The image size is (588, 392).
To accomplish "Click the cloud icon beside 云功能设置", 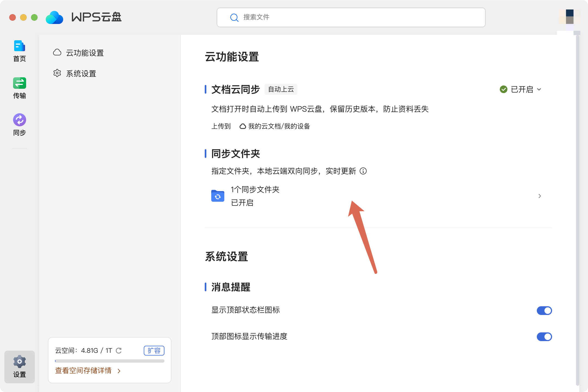I will [57, 52].
